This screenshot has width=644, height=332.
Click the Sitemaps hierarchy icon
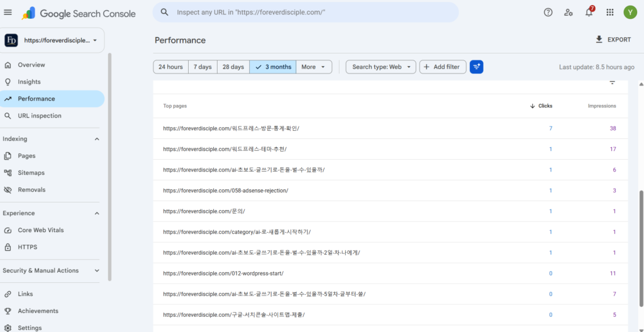(8, 173)
